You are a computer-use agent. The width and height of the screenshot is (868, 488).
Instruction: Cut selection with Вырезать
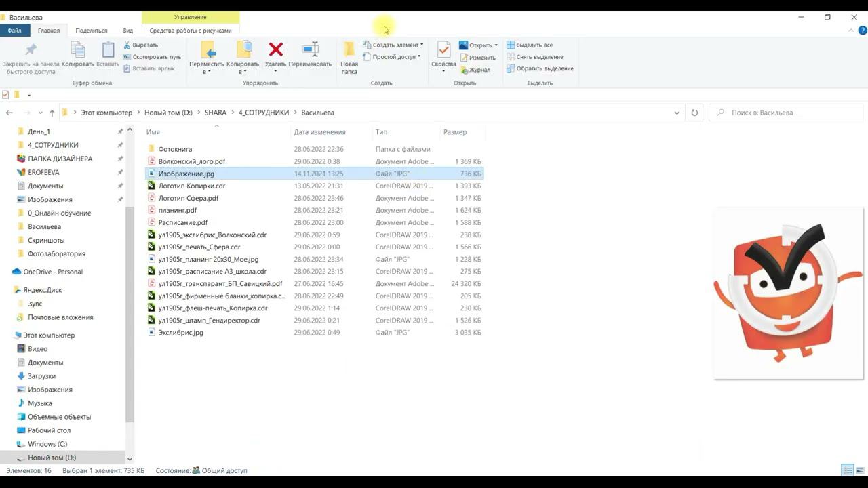[140, 45]
